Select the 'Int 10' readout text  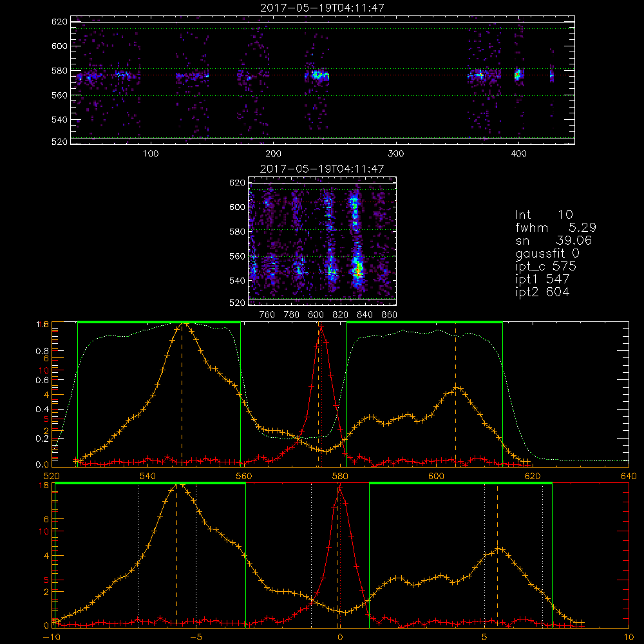[x=544, y=214]
